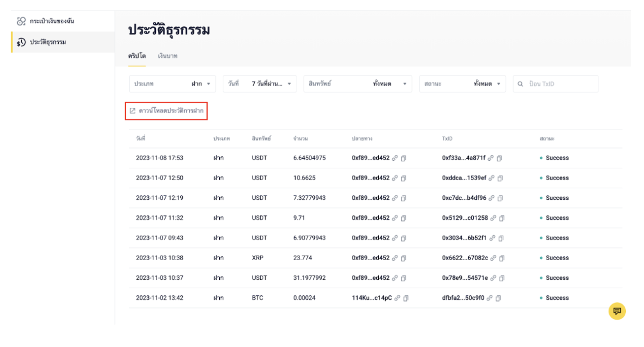Open the สินทรัพย์ asset filter dropdown
This screenshot has width=644, height=347.
357,84
